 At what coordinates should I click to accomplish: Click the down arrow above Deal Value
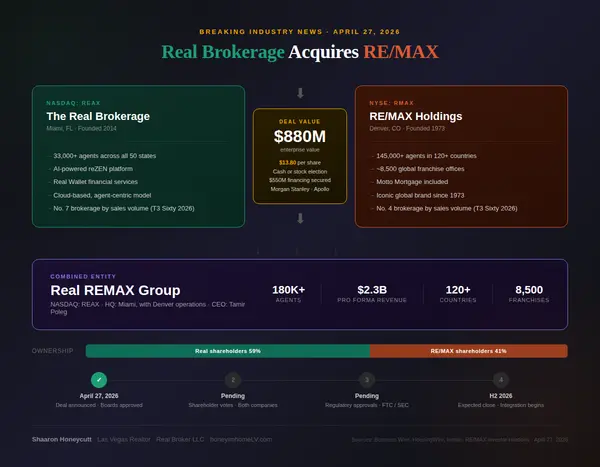(300, 93)
